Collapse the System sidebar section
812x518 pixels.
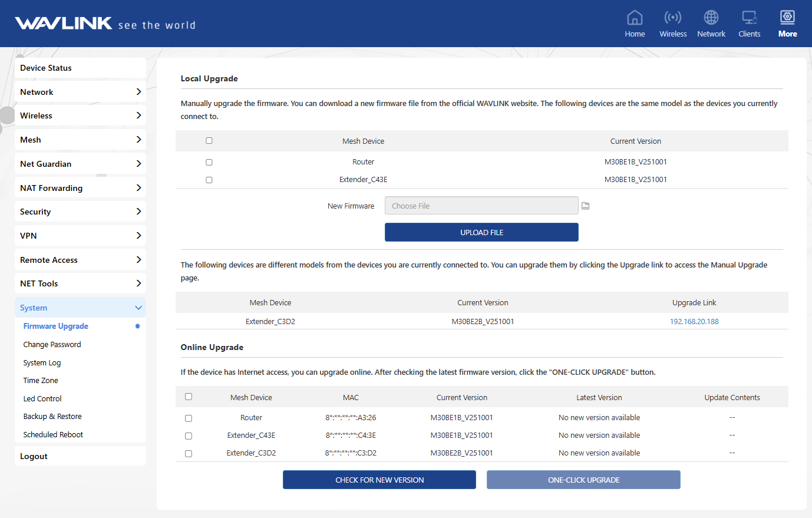[x=80, y=308]
